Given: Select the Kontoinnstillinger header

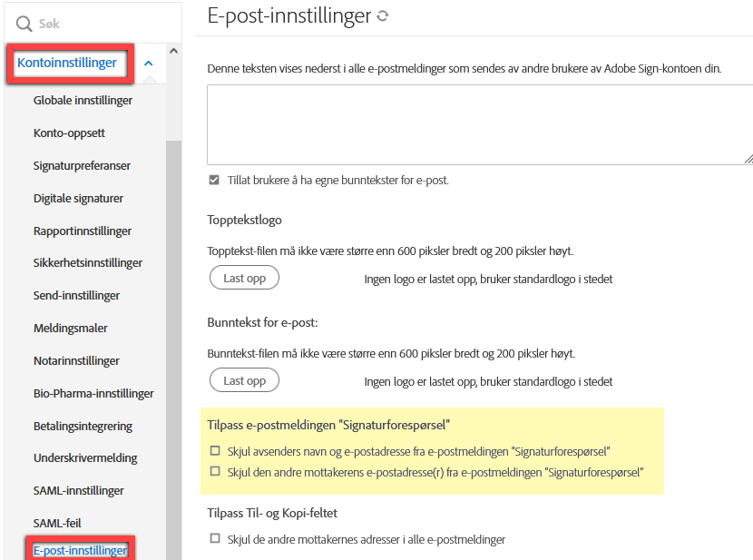Looking at the screenshot, I should coord(68,64).
